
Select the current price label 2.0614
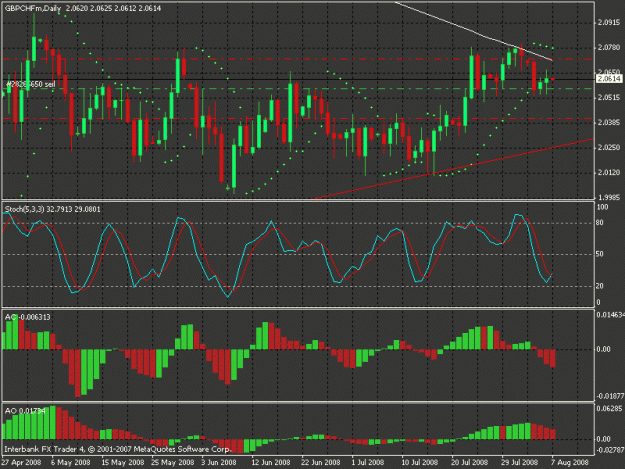[x=609, y=79]
